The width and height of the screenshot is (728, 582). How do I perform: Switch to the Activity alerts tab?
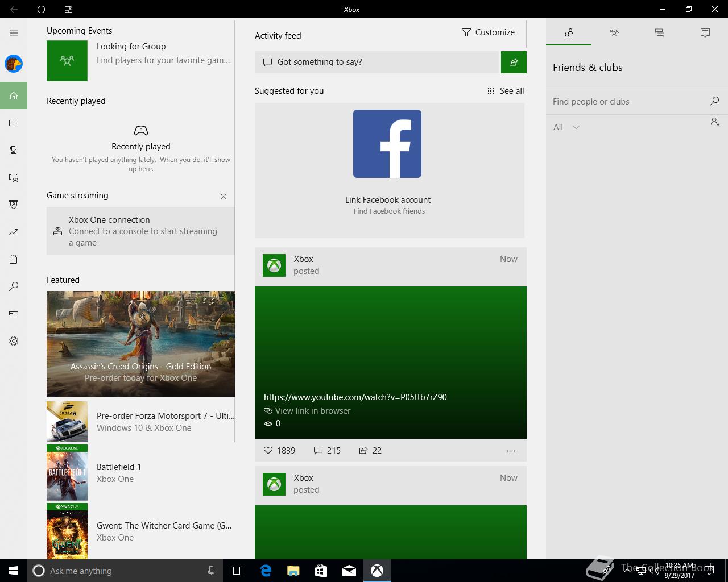pos(705,33)
